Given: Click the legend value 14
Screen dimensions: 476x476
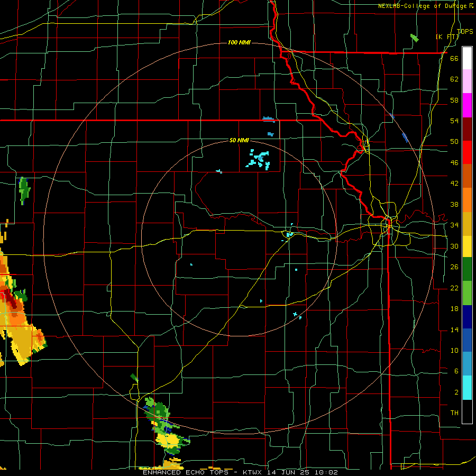Looking at the screenshot, I should coord(454,330).
